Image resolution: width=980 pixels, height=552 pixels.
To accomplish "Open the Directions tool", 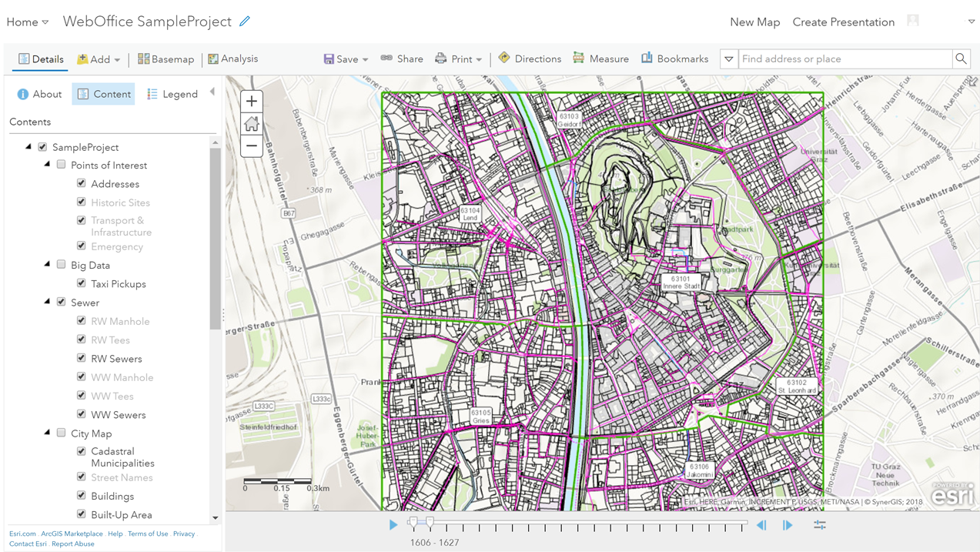I will (529, 58).
